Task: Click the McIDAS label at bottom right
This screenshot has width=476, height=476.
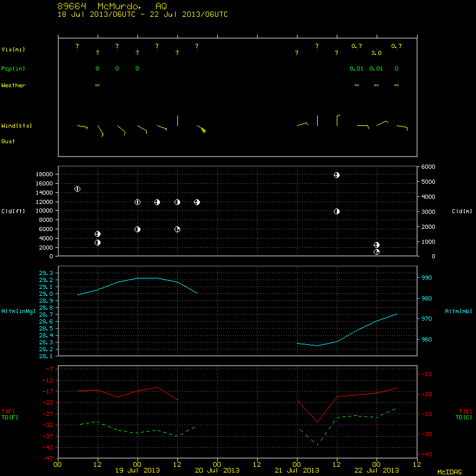Action: (x=449, y=472)
